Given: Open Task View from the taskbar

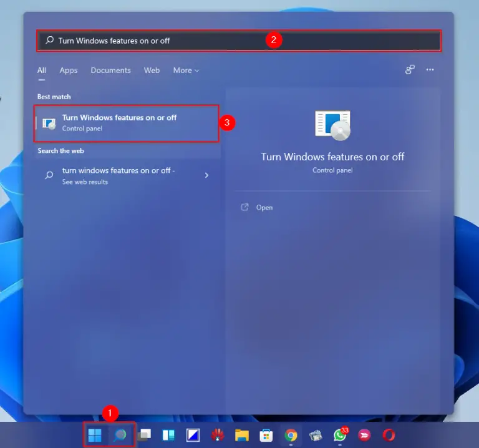Looking at the screenshot, I should pos(144,435).
